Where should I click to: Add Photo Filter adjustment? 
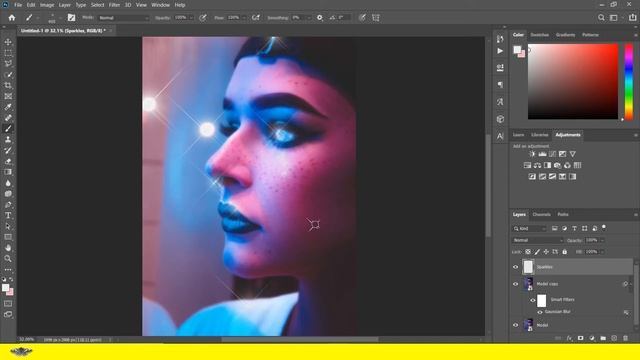pyautogui.click(x=557, y=165)
